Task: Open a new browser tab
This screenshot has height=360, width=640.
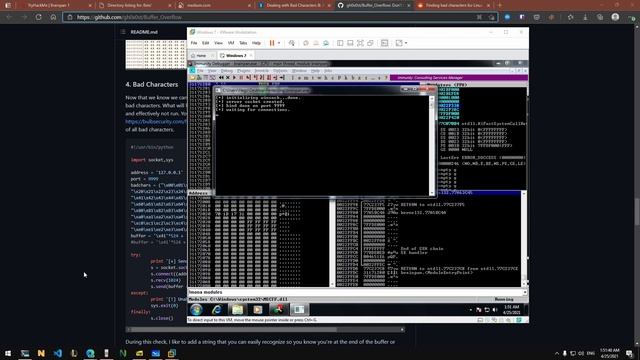Action: pyautogui.click(x=500, y=5)
